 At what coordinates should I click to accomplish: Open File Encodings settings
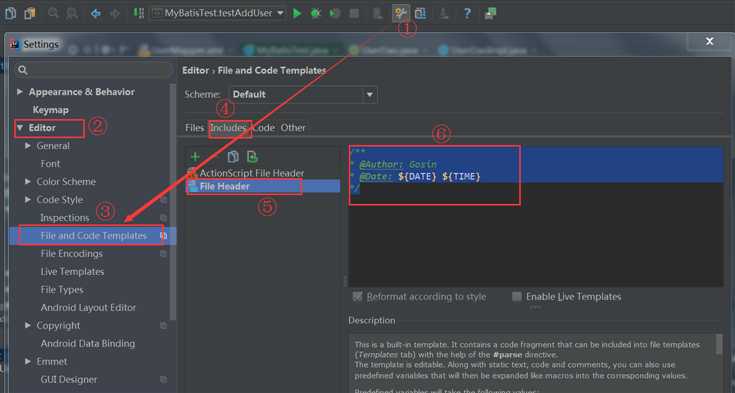pos(71,254)
